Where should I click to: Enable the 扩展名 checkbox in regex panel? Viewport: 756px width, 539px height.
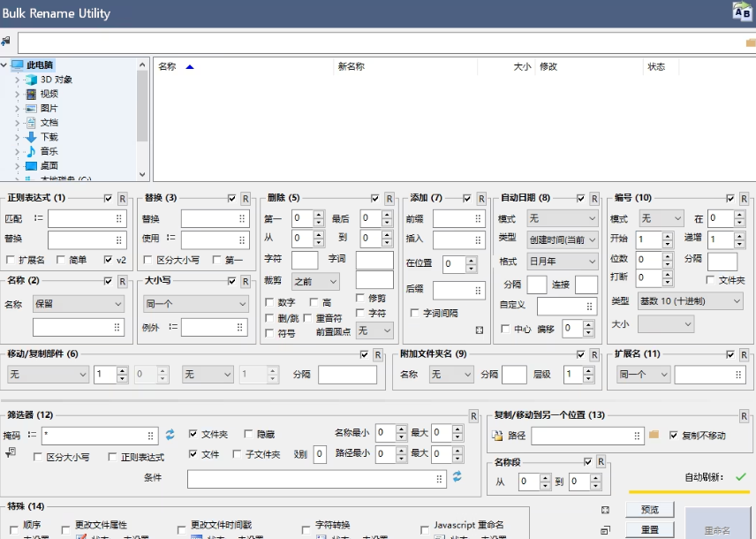pyautogui.click(x=10, y=260)
